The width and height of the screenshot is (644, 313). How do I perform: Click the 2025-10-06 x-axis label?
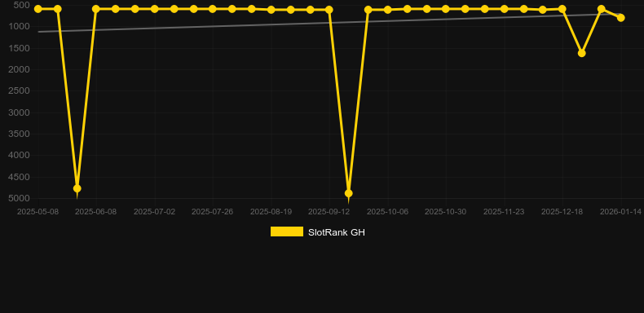pyautogui.click(x=388, y=212)
